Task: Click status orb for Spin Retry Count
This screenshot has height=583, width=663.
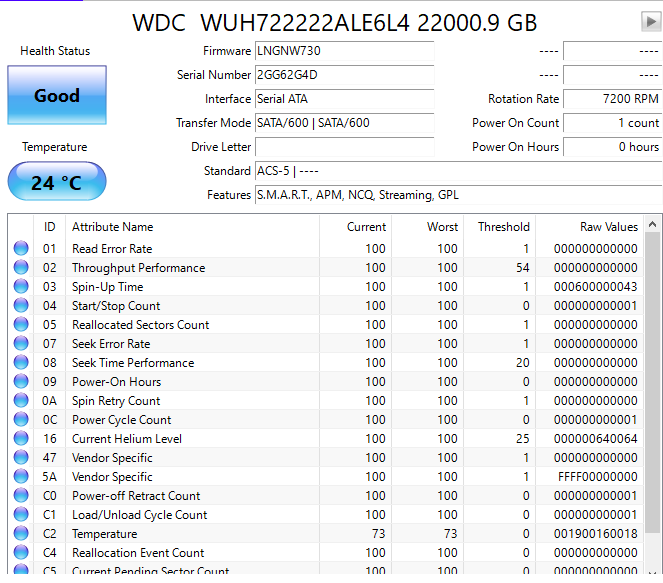Action: [x=21, y=400]
